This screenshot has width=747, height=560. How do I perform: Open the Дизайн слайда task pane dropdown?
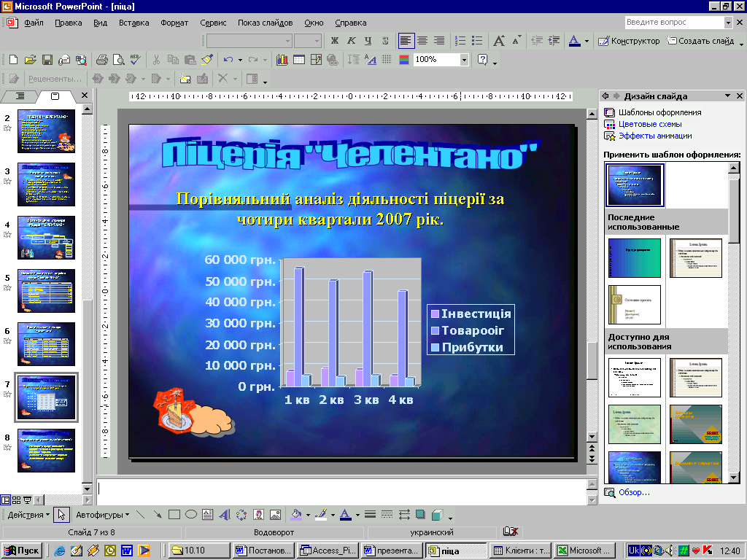[x=727, y=96]
